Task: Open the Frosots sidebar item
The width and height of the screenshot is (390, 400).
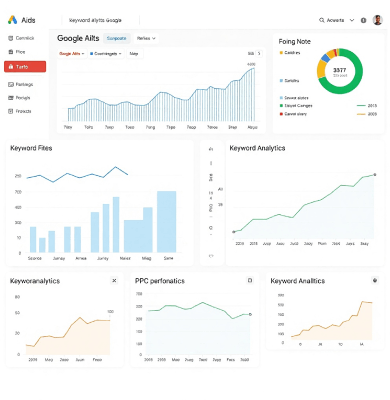Action: 20,111
